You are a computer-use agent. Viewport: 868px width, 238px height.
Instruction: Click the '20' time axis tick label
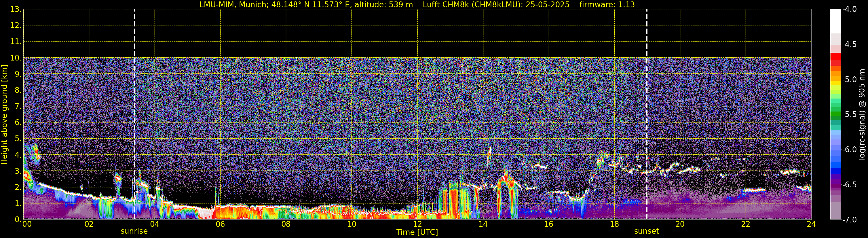(680, 224)
